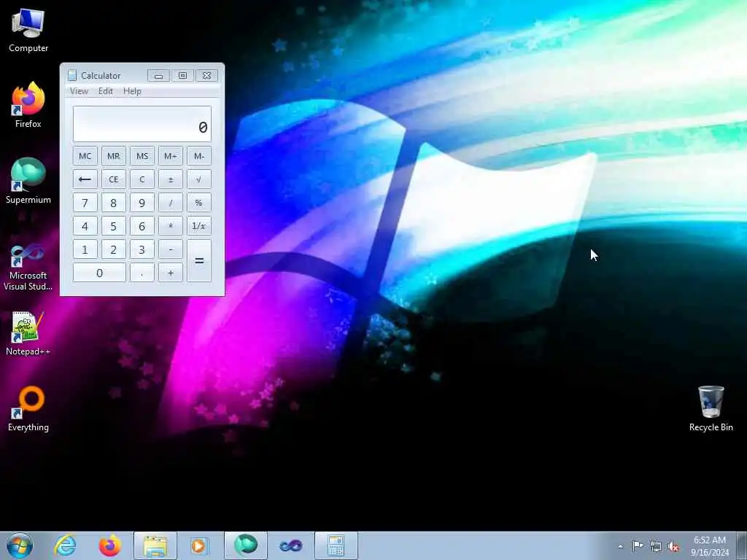Click the minus (-) button

coord(171,249)
